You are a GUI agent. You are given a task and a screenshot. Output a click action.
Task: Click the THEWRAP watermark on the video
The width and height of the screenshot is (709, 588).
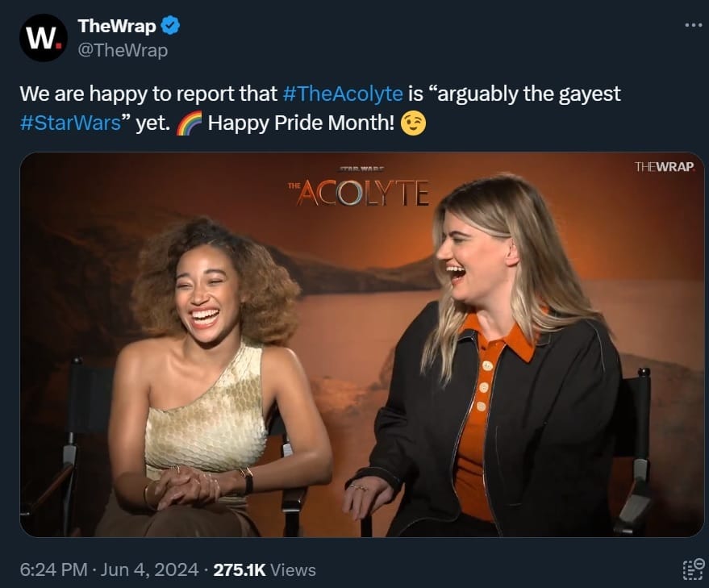[665, 166]
